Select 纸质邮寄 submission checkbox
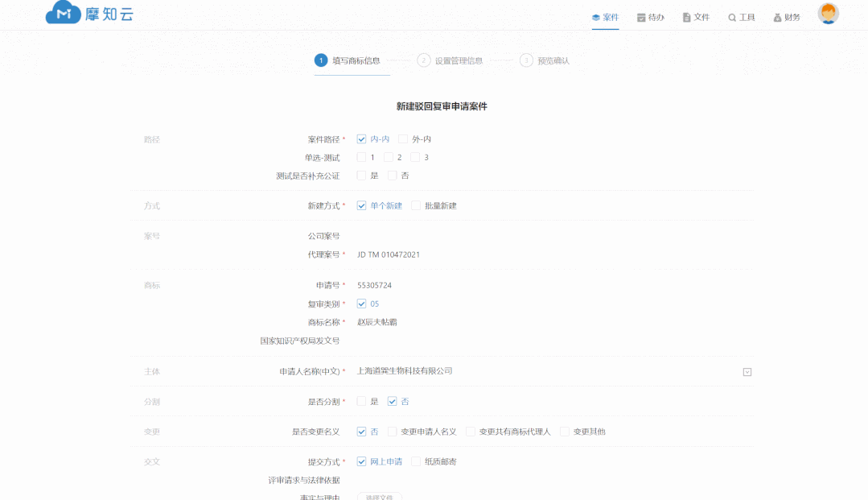Viewport: 868px width, 500px height. [x=416, y=461]
